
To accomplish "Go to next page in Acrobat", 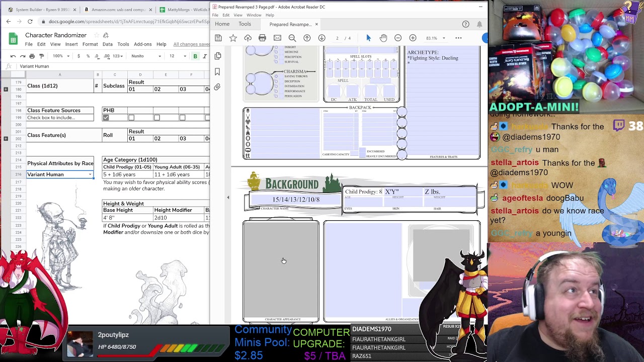I will (322, 38).
